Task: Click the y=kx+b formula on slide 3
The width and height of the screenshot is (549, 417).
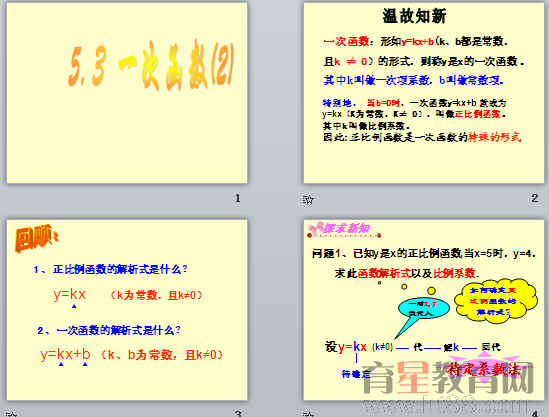Action: coord(65,354)
